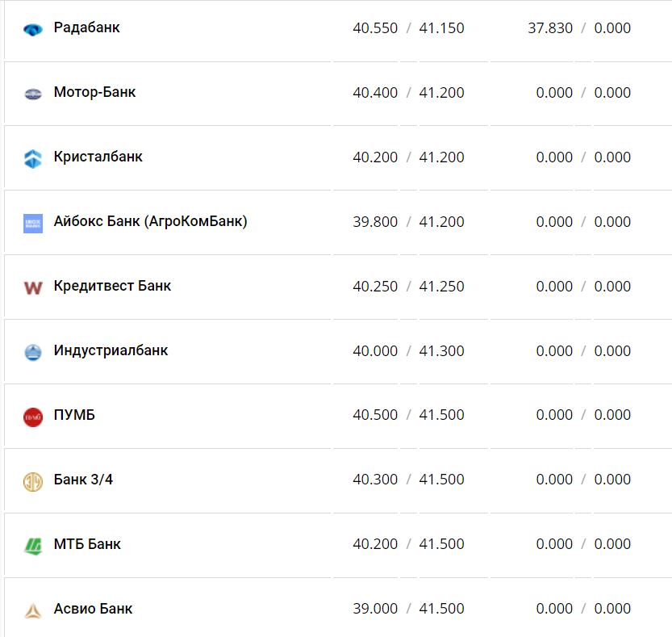The image size is (672, 637).
Task: Click the green МТБ Банк logo
Action: tap(33, 546)
